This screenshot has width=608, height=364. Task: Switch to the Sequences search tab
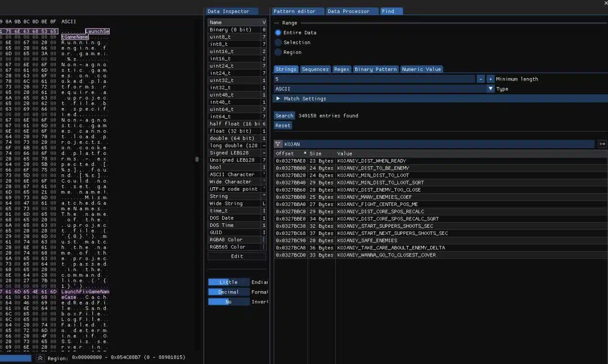pyautogui.click(x=315, y=69)
